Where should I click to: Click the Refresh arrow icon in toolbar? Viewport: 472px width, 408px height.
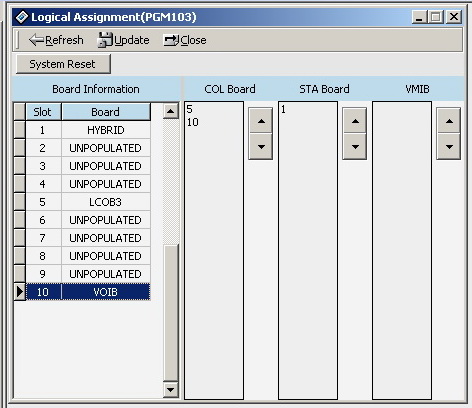pos(36,40)
